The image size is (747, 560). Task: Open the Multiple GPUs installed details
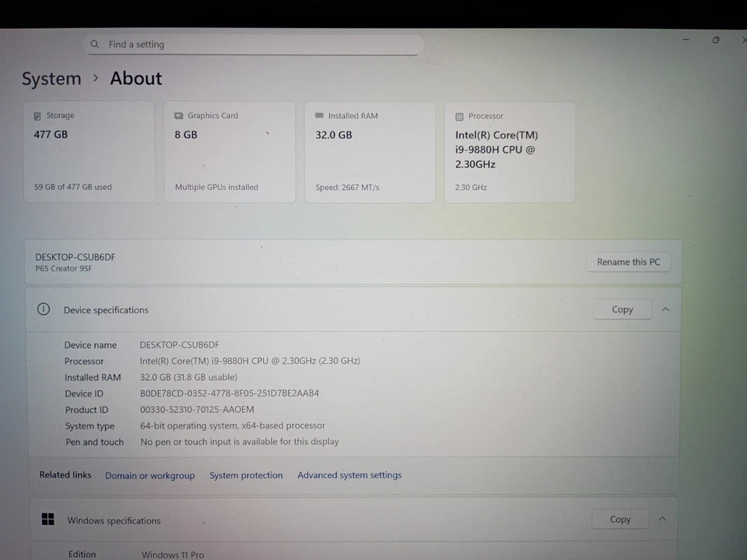pos(216,187)
